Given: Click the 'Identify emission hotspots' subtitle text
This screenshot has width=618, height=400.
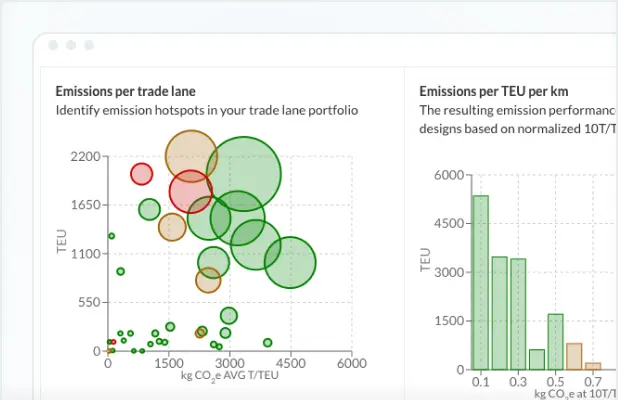Looking at the screenshot, I should 206,110.
